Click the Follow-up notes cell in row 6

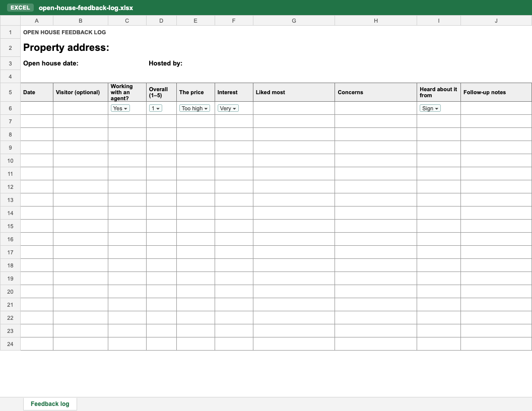pyautogui.click(x=496, y=108)
